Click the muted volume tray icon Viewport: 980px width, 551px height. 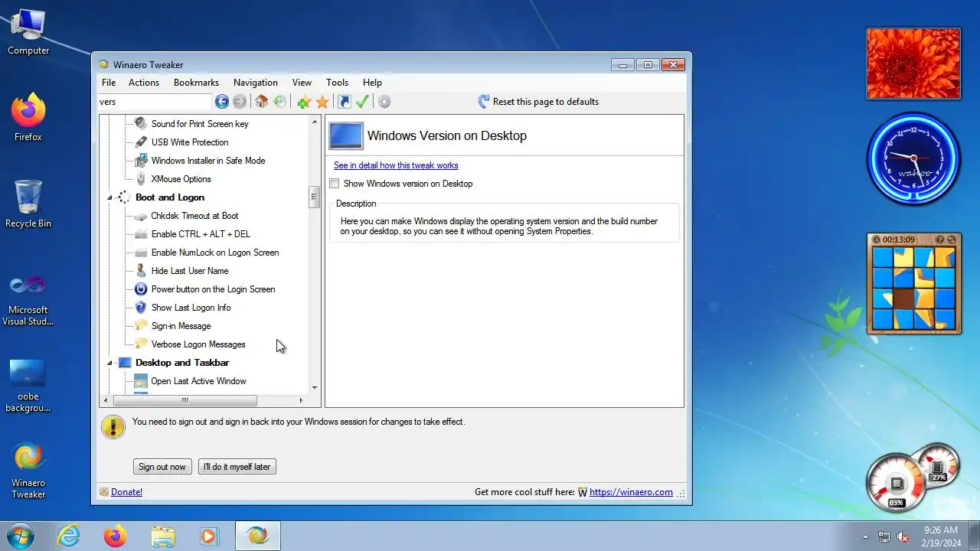tap(903, 536)
